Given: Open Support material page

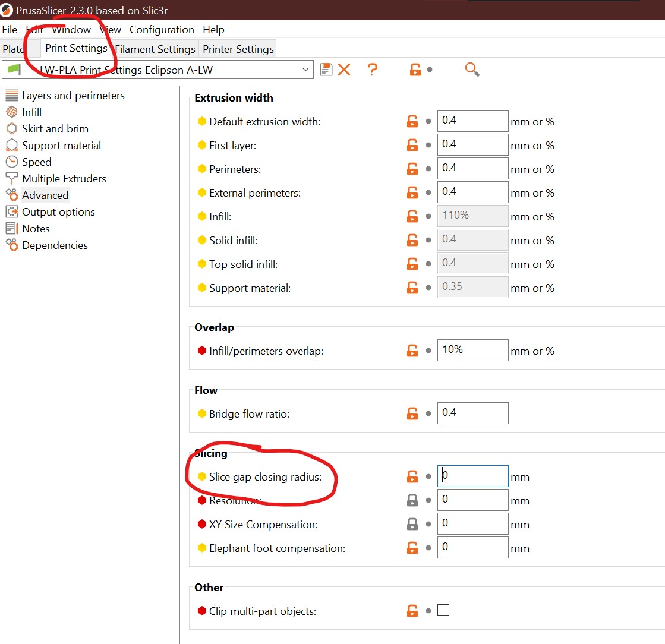Looking at the screenshot, I should [x=61, y=146].
